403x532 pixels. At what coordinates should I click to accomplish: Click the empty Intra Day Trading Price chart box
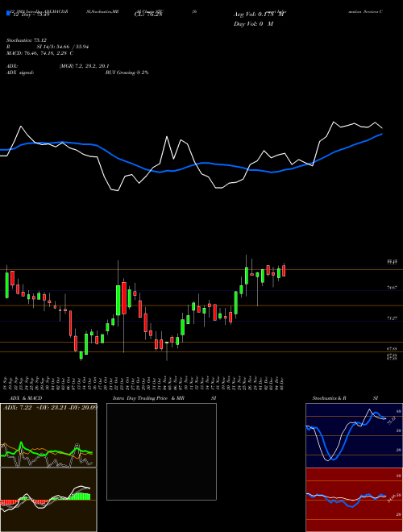pyautogui.click(x=161, y=451)
